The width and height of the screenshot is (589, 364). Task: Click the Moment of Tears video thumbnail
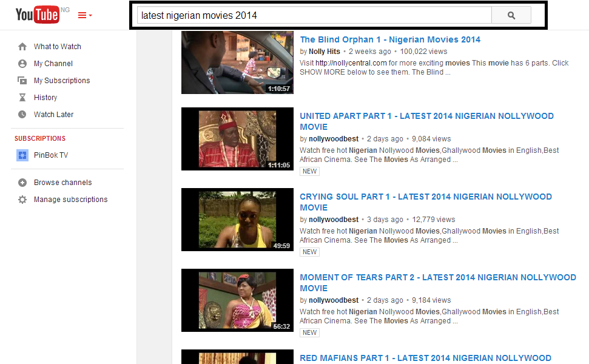237,300
